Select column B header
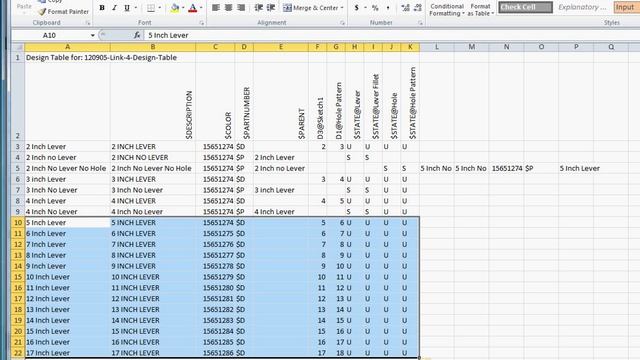This screenshot has height=360, width=640. coord(153,47)
